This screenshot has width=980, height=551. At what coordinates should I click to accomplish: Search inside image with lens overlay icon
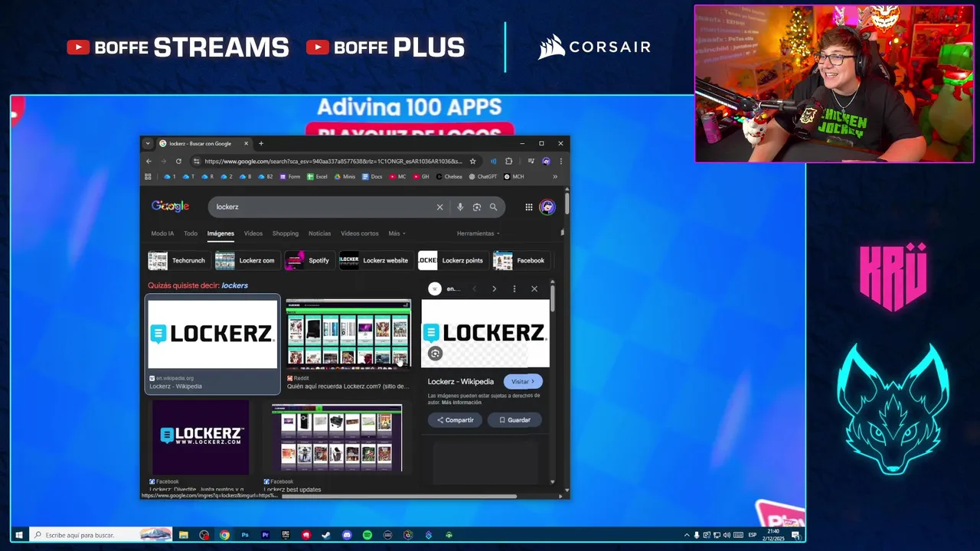[x=435, y=353]
